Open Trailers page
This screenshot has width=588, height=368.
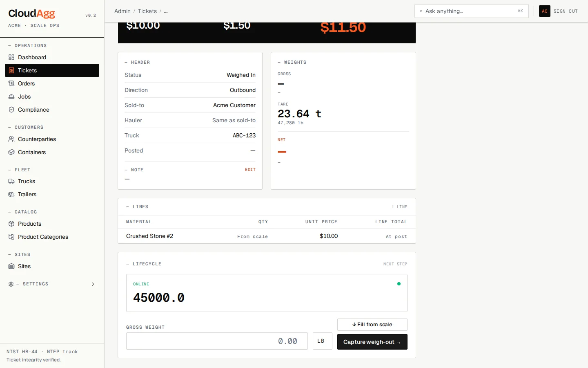click(52, 194)
